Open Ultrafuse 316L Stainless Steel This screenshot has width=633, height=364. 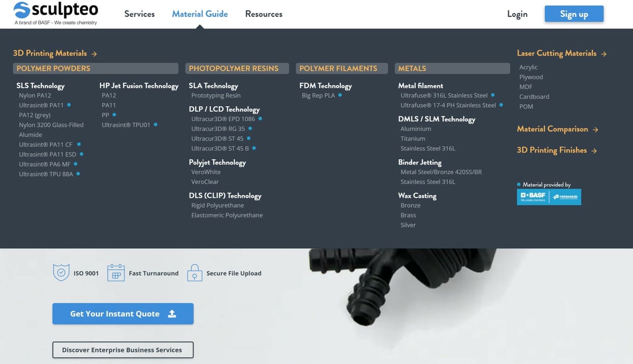444,95
